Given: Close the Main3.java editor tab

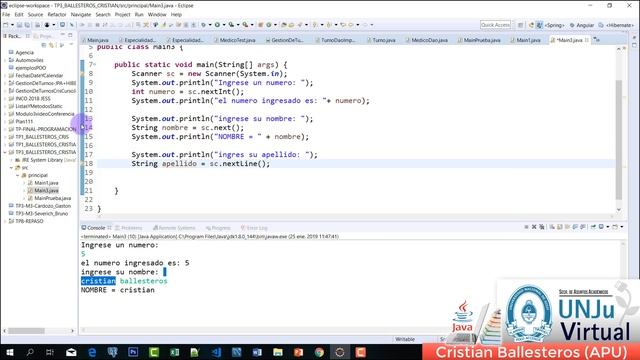Looking at the screenshot, I should pos(587,40).
